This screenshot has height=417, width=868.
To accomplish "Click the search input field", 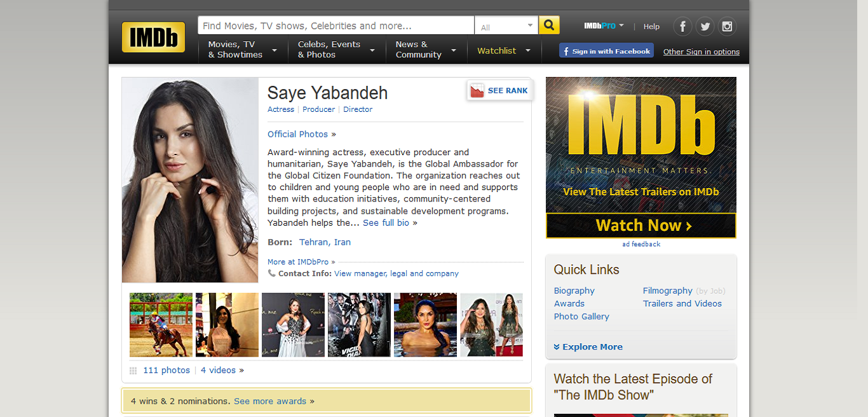I will coord(336,26).
